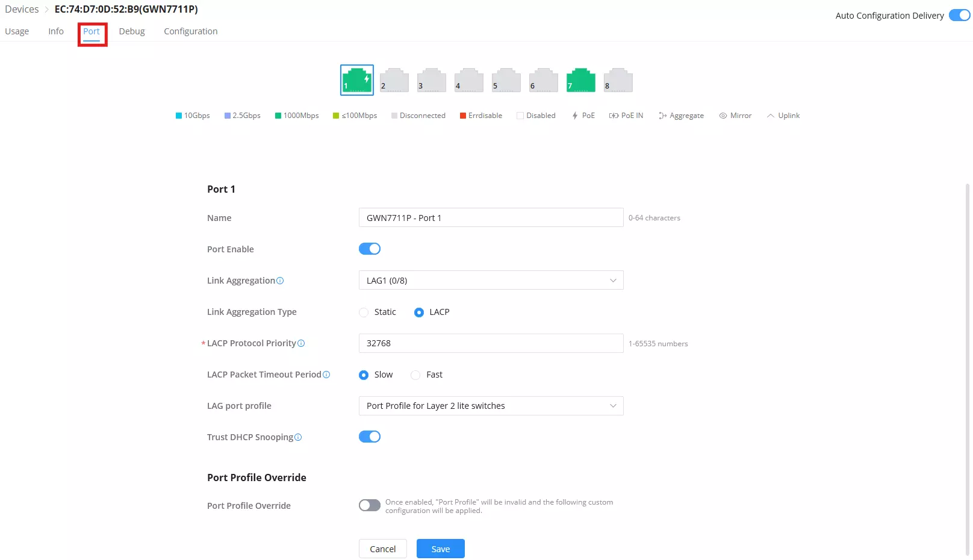Select Fast LACP packet timeout

point(415,375)
